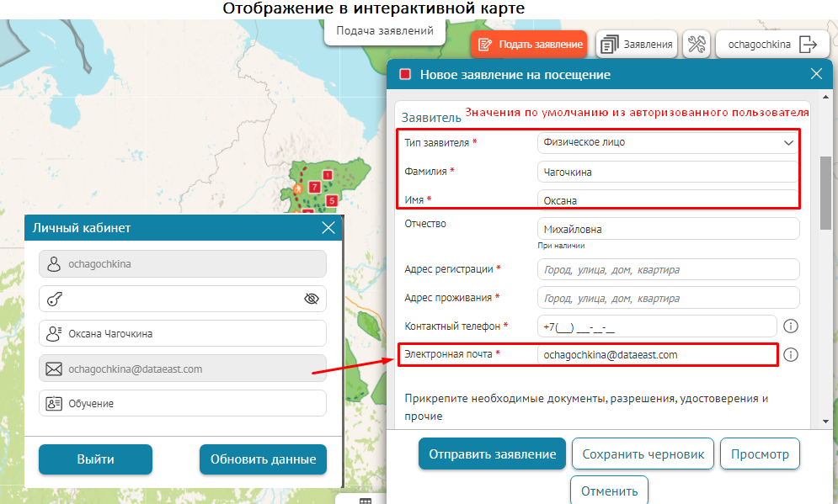Click the table grid icon at map bottom
838x504 pixels.
click(366, 500)
